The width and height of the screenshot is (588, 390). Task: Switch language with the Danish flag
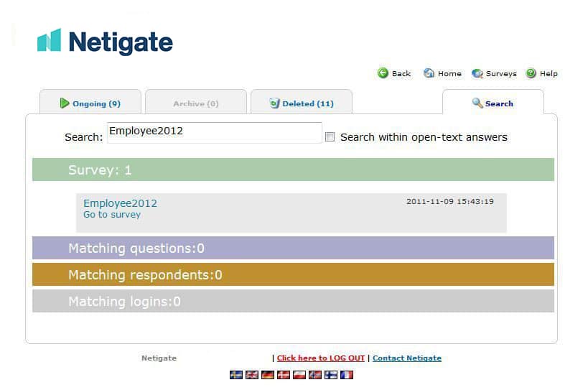point(283,375)
